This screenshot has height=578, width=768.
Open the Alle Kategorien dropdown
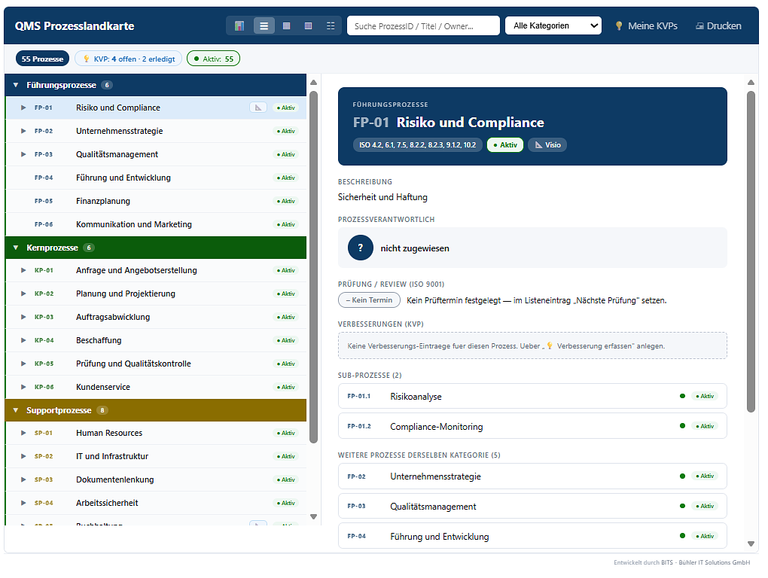tap(553, 26)
